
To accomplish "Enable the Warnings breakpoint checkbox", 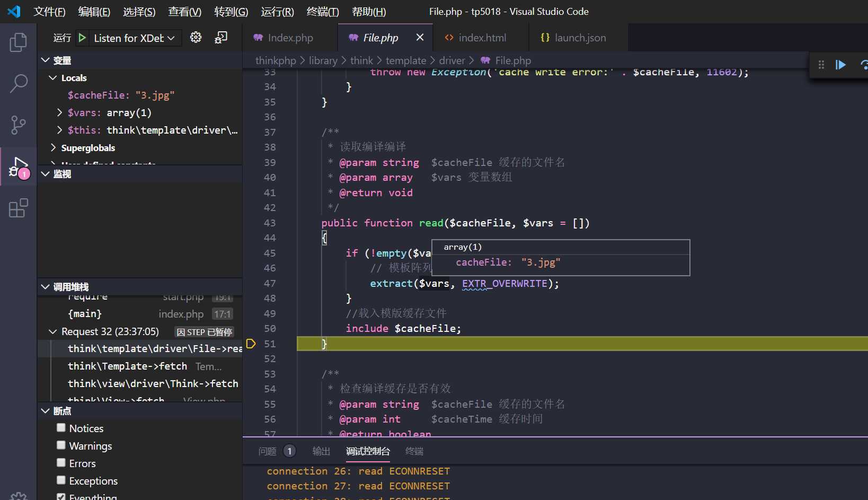I will [x=61, y=445].
